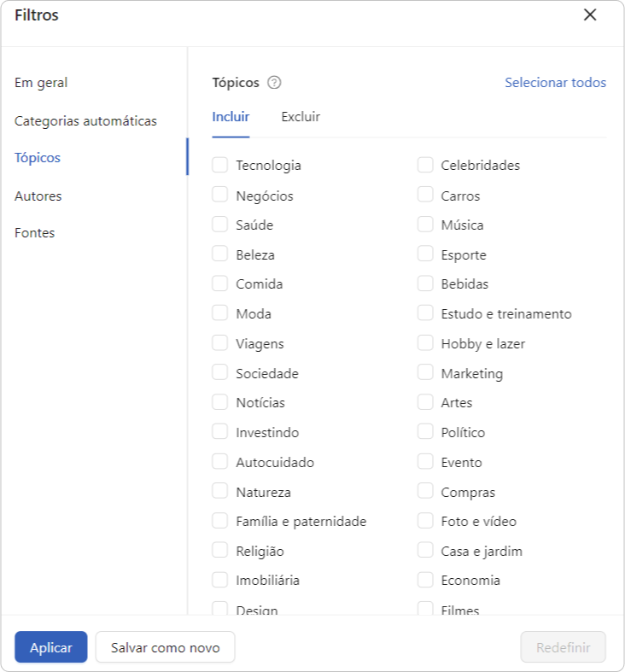Tick the Saúde checkbox
Image resolution: width=625 pixels, height=672 pixels.
point(220,225)
